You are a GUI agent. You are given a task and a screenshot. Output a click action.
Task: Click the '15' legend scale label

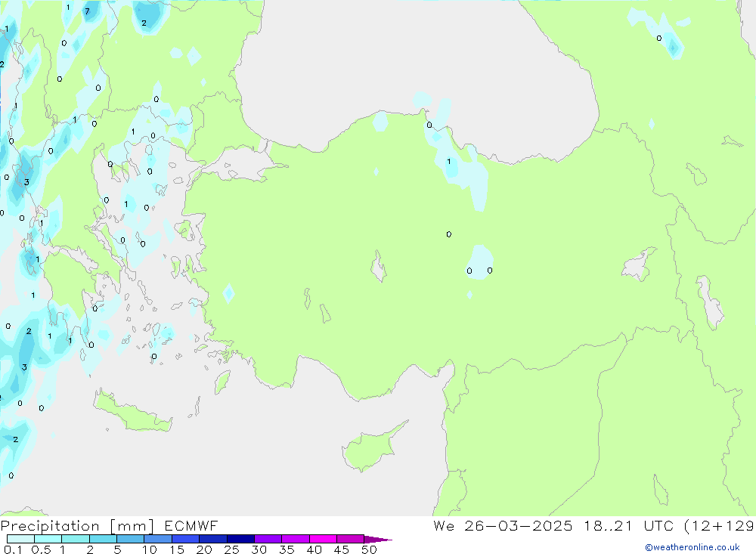tap(176, 549)
